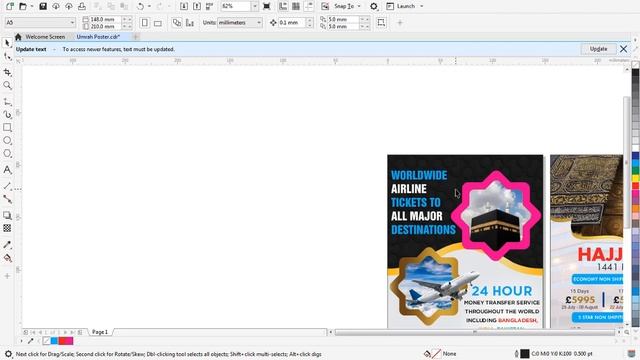Viewport: 640px width, 360px height.
Task: Toggle the Show rulers button
Action: point(283,6)
